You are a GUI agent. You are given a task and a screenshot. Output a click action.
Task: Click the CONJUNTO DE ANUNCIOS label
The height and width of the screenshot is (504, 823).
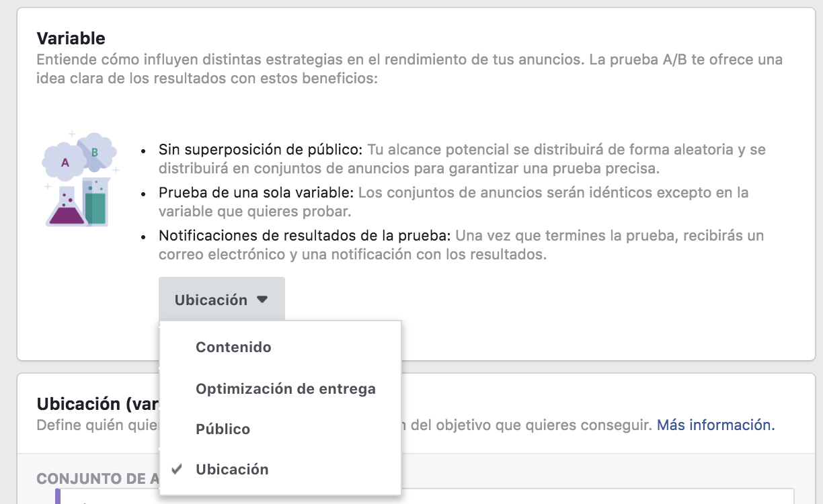tap(87, 478)
